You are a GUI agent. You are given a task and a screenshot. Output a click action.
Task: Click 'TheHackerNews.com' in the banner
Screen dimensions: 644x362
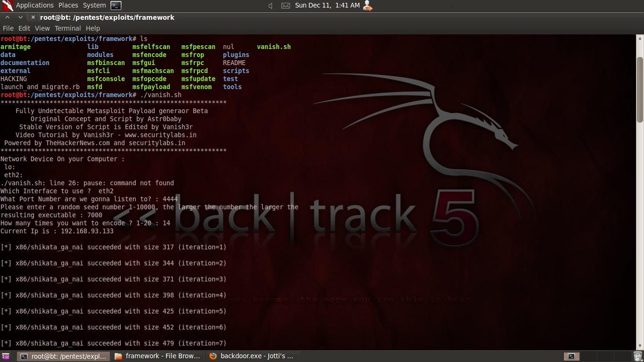78,143
